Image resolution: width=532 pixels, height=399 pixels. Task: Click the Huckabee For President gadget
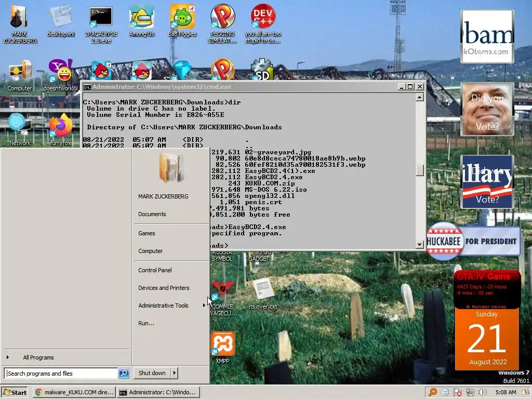tap(473, 241)
